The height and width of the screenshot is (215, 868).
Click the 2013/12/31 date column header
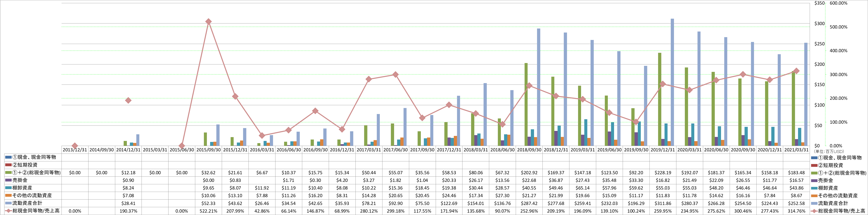click(75, 150)
